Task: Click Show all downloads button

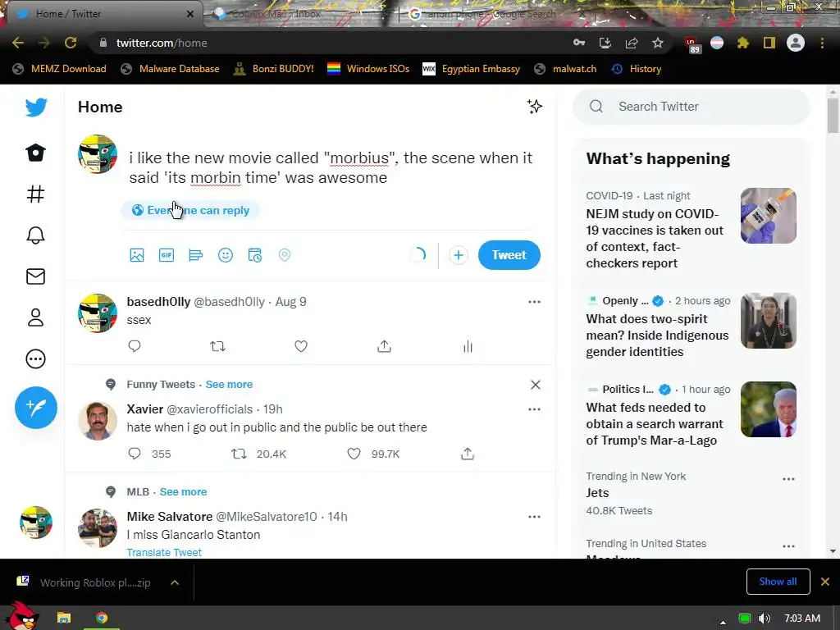Action: coord(778,582)
